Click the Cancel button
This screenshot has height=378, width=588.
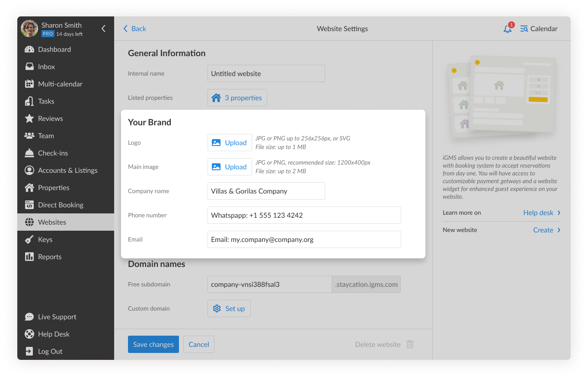[x=199, y=344]
